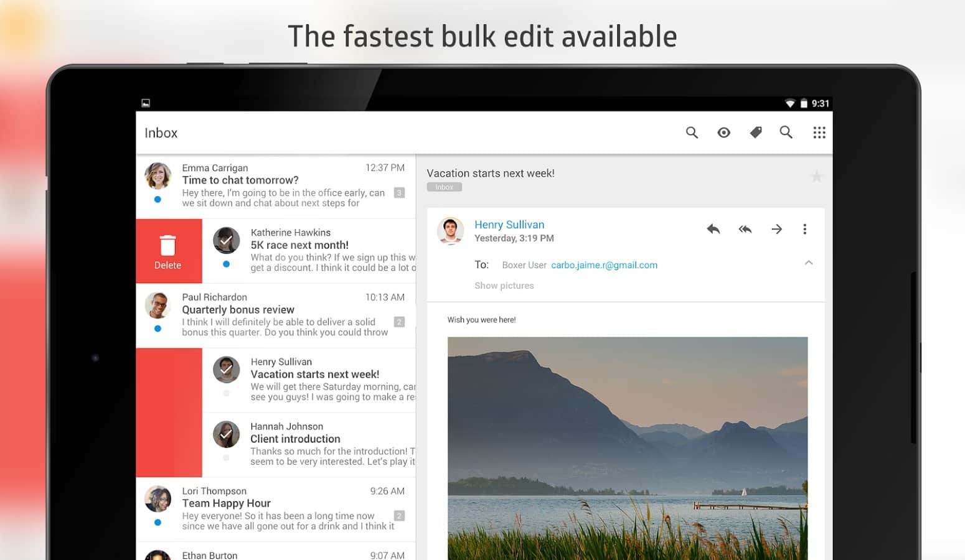Viewport: 965px width, 560px height.
Task: Tap the red Delete trash button
Action: 168,251
